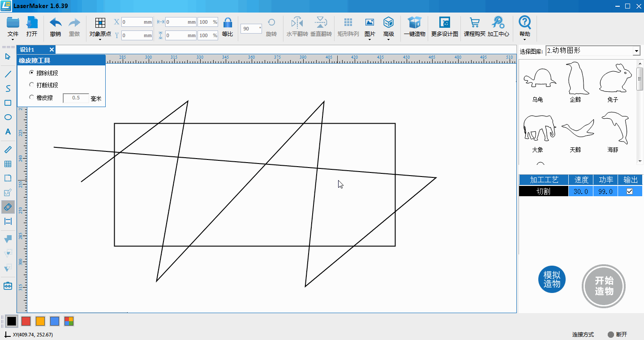Expand the 对象原点 dropdown arrow
This screenshot has height=340, width=644.
tap(100, 40)
